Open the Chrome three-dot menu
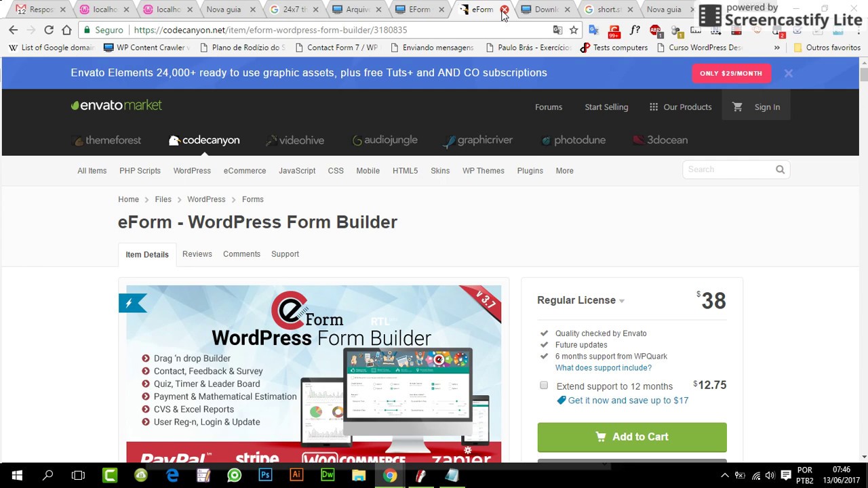Screen dimensions: 868x488 [857, 30]
